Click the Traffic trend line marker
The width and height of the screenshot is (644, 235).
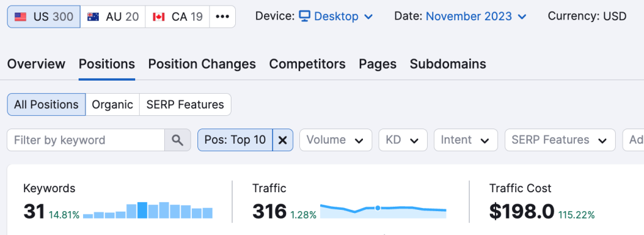(377, 208)
